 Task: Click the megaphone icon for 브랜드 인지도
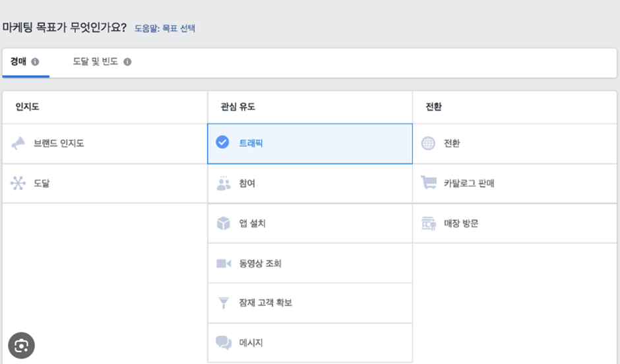pyautogui.click(x=18, y=143)
